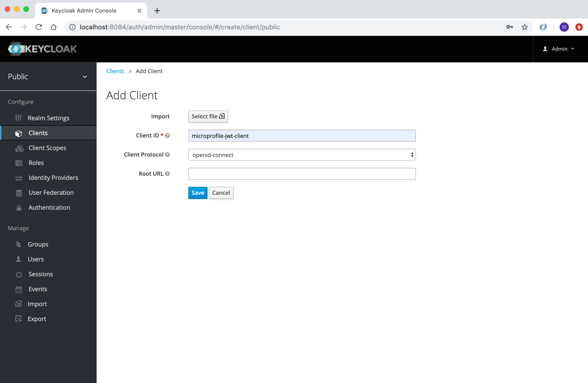This screenshot has width=588, height=383.
Task: Click the Select file import button
Action: [x=208, y=116]
